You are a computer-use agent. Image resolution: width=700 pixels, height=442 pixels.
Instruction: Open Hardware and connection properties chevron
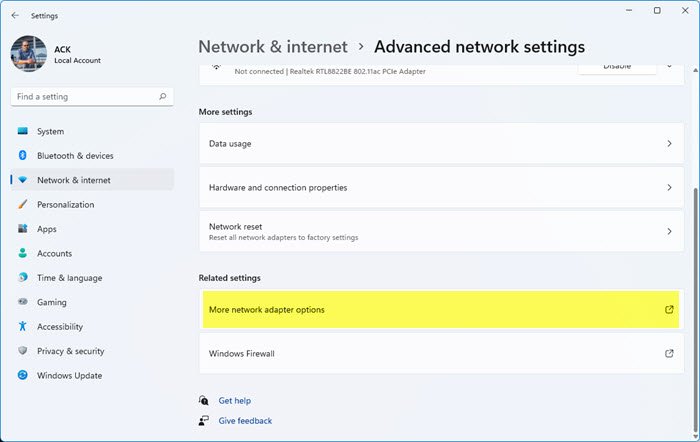669,188
